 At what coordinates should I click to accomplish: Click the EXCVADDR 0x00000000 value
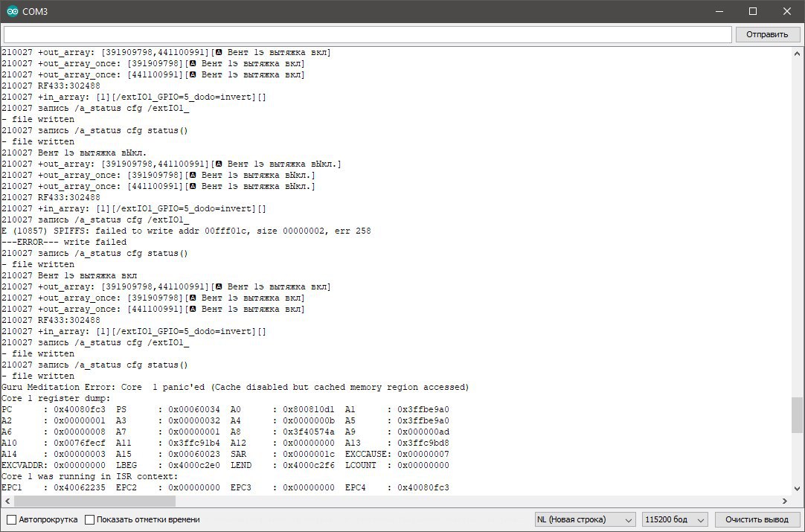[x=80, y=465]
